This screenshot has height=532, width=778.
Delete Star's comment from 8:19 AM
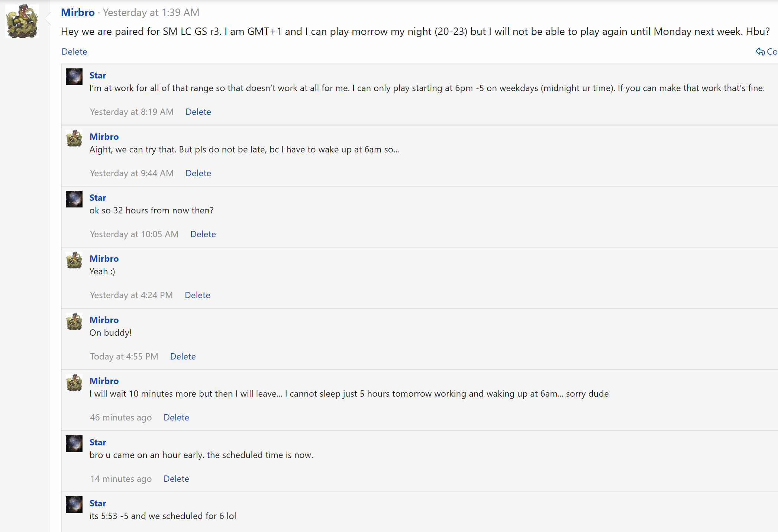click(198, 112)
